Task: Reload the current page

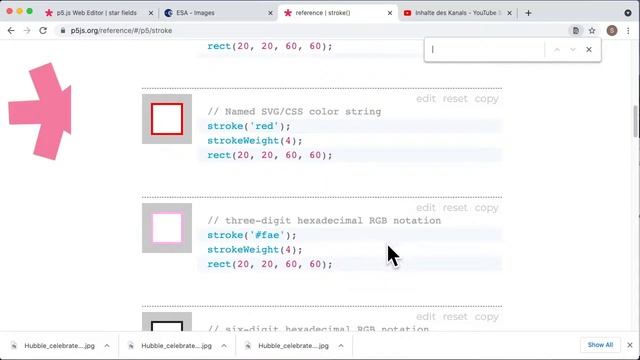Action: pos(43,31)
